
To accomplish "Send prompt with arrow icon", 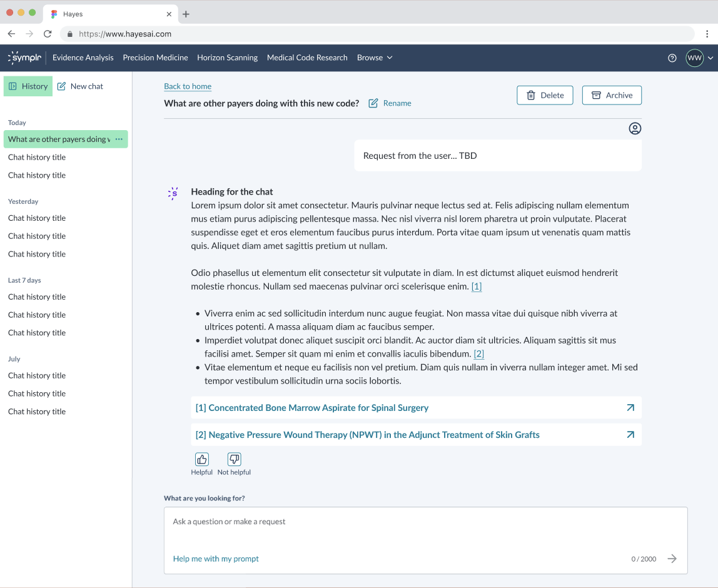I will pyautogui.click(x=672, y=559).
